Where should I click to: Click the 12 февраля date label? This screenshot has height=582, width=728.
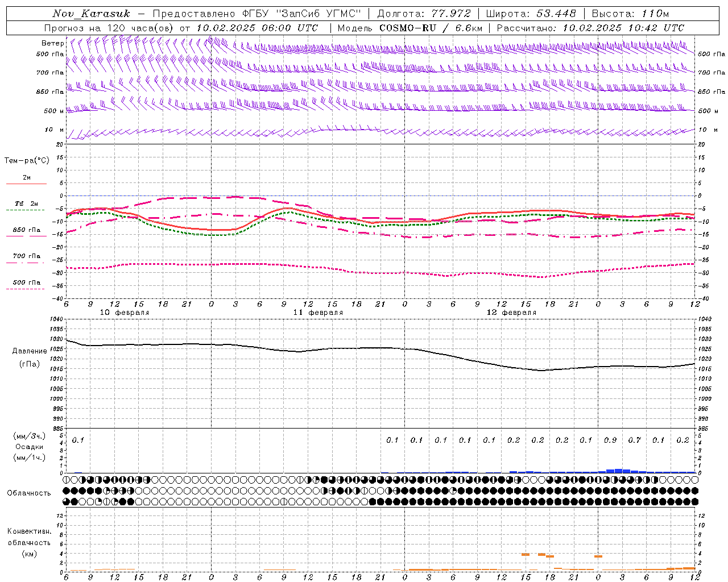[x=511, y=313]
